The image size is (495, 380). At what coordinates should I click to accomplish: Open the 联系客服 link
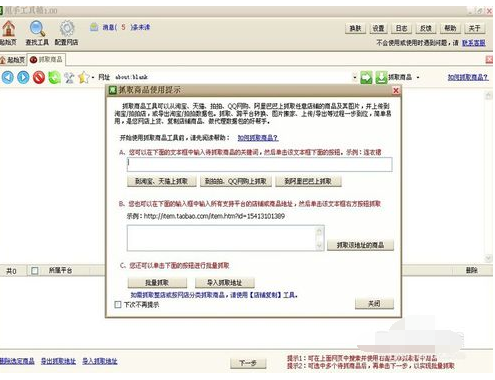click(473, 43)
